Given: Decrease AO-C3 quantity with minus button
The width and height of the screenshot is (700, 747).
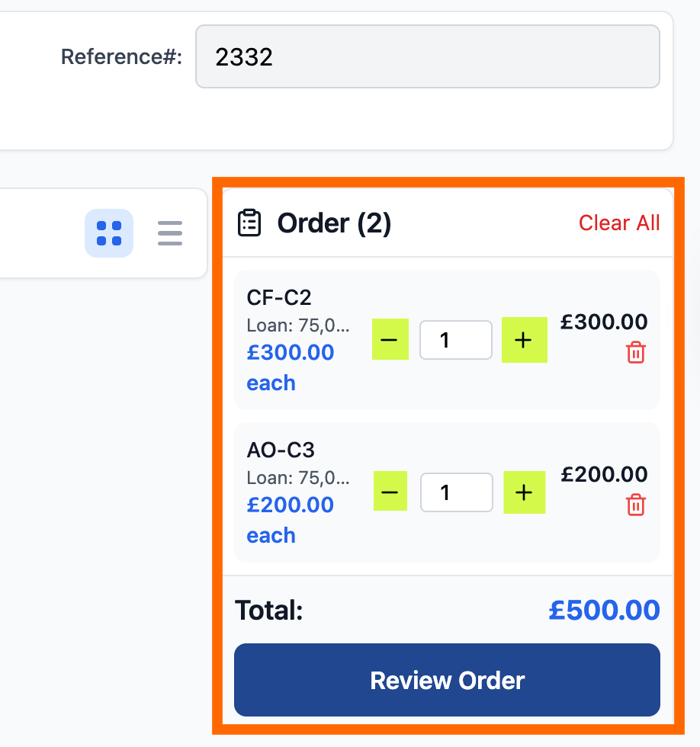Looking at the screenshot, I should point(390,492).
